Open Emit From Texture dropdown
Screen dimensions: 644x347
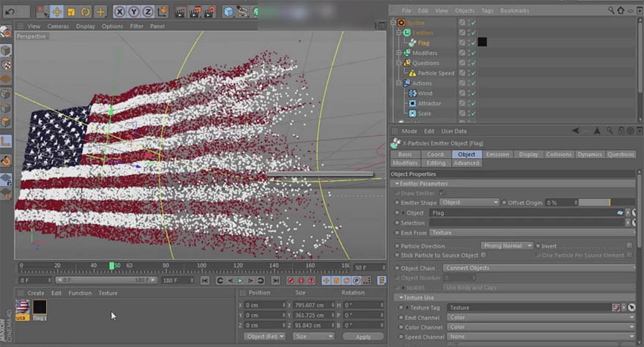[532, 233]
